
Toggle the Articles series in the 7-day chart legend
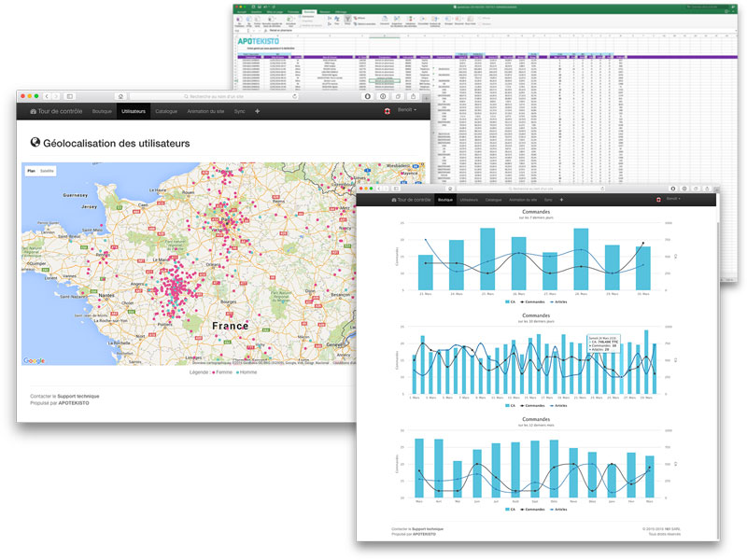(558, 301)
